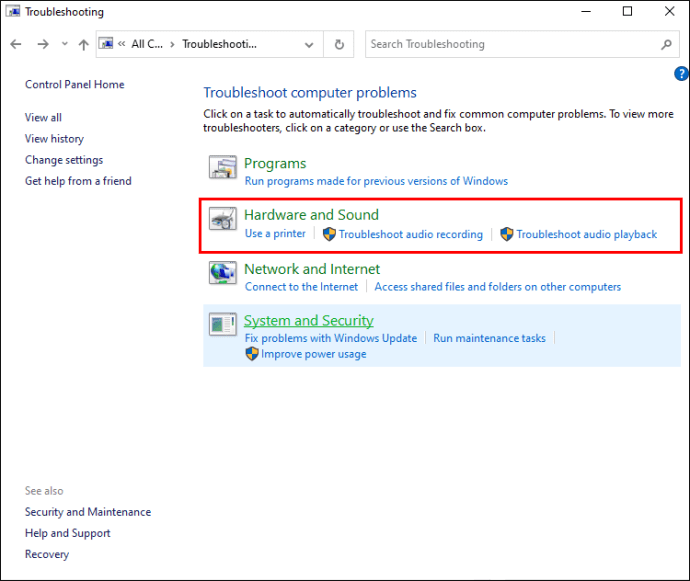Close the Troubleshooting window
This screenshot has width=690, height=581.
(669, 11)
